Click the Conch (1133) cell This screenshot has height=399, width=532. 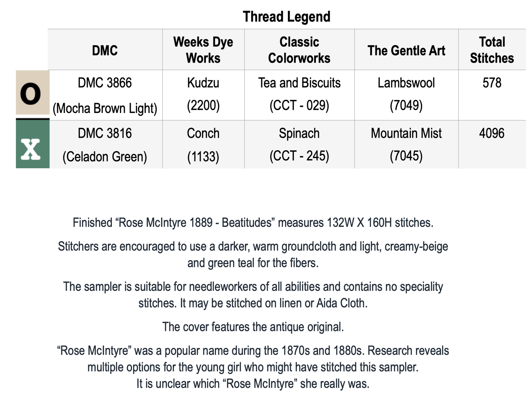click(x=203, y=145)
